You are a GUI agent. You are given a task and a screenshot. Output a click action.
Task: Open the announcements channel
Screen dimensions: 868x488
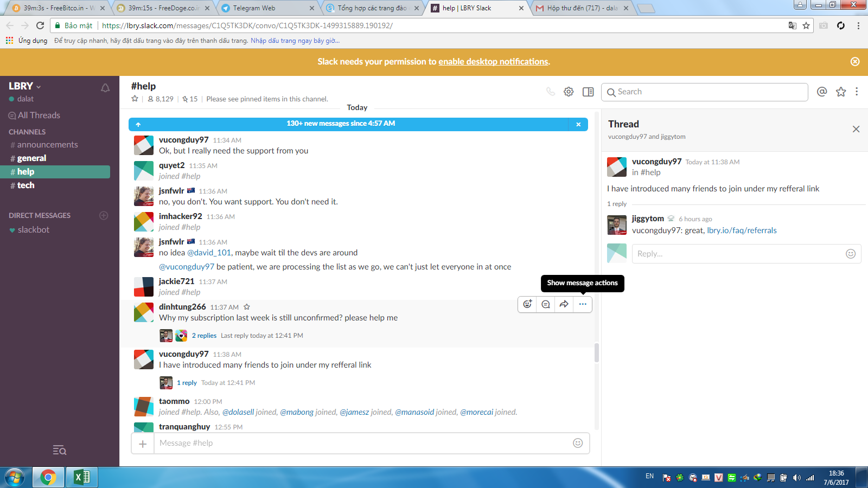pyautogui.click(x=47, y=145)
